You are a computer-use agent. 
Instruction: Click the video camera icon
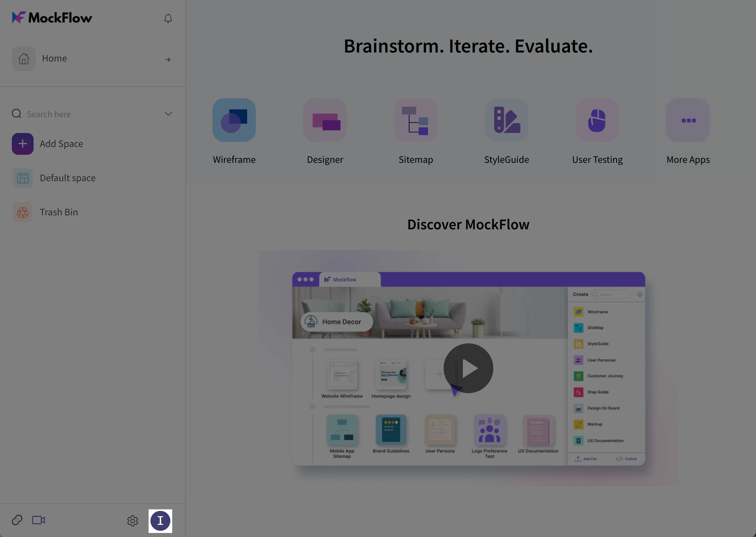39,520
